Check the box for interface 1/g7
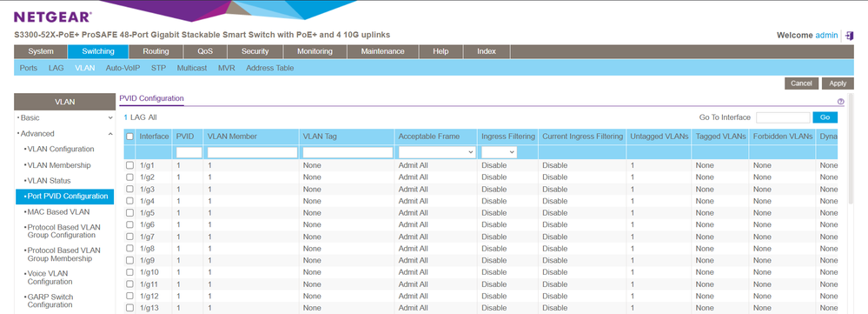868x314 pixels. [129, 237]
